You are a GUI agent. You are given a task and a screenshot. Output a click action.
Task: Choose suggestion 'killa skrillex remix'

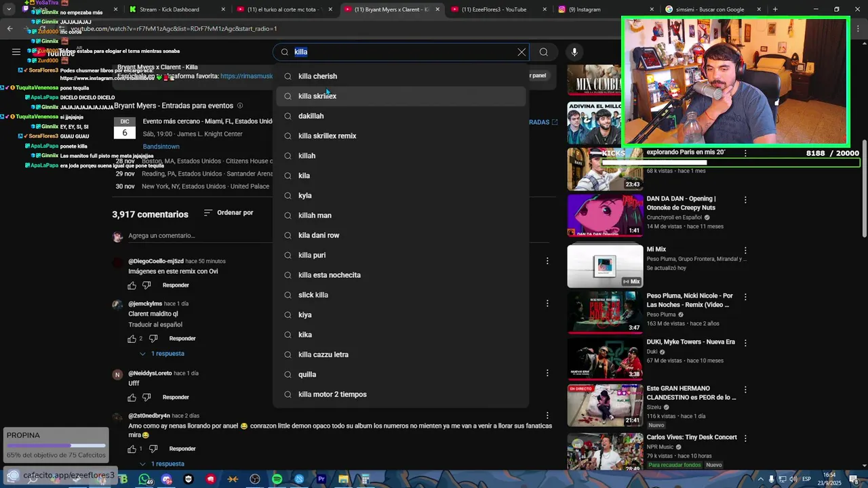coord(401,136)
